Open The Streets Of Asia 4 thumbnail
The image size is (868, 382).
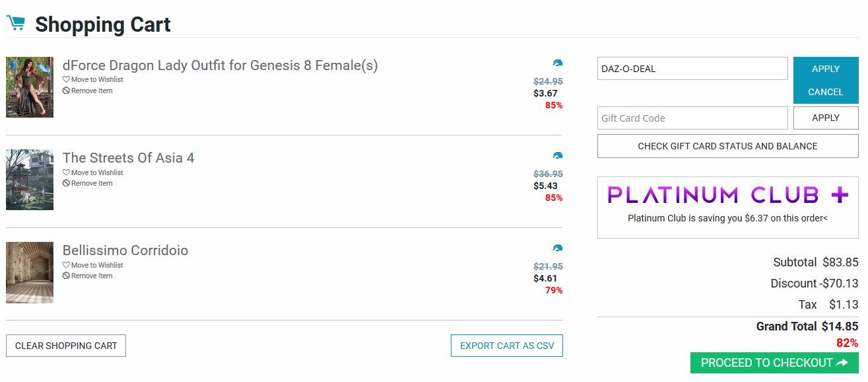30,180
